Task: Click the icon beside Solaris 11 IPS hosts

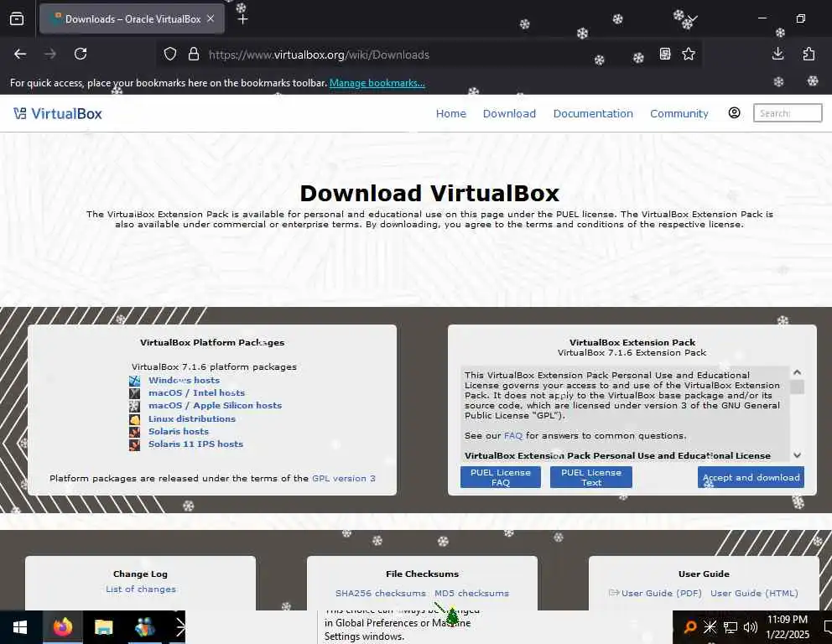Action: [135, 444]
